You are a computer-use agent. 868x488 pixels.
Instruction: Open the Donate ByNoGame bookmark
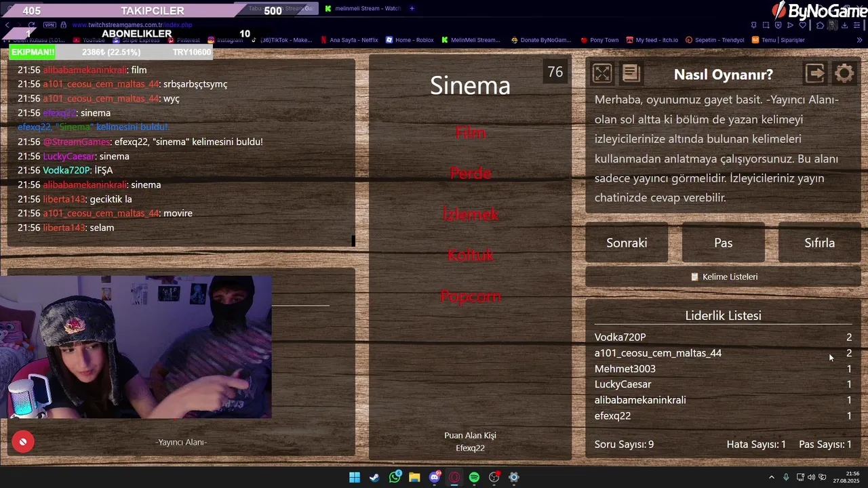[x=541, y=40]
